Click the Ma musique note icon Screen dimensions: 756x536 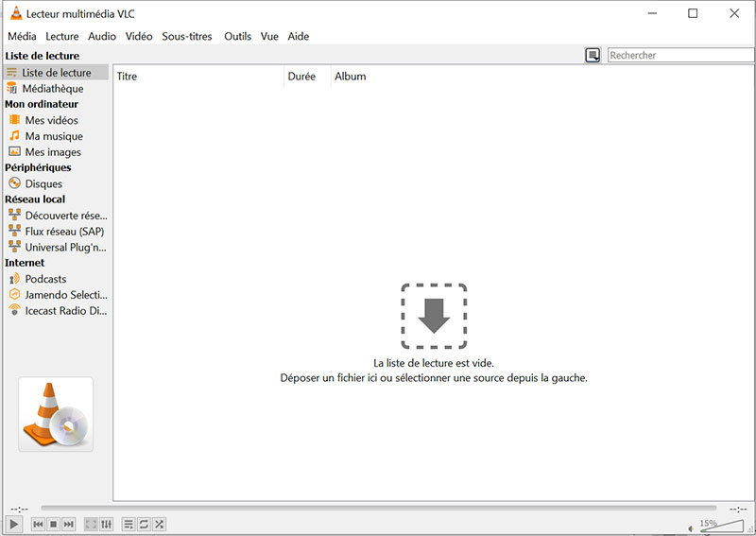(x=15, y=135)
